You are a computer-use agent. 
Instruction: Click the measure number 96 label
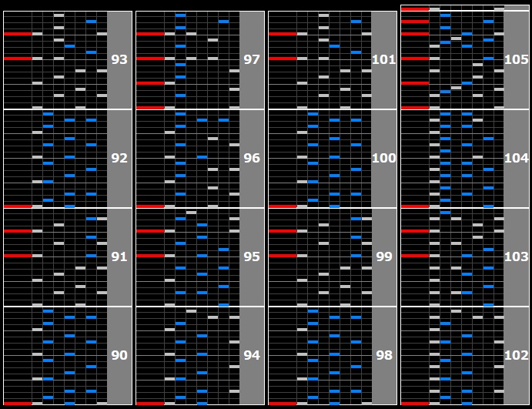[x=252, y=158]
